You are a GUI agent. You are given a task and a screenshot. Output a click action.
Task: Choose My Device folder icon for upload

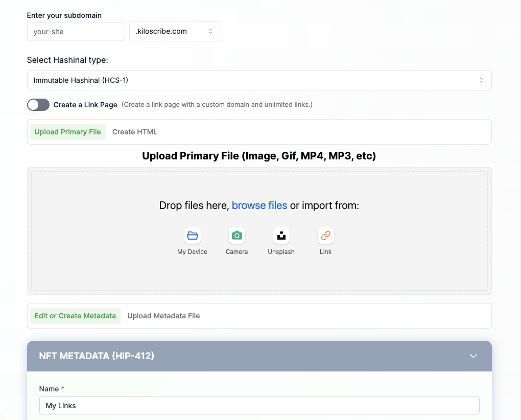coord(193,236)
